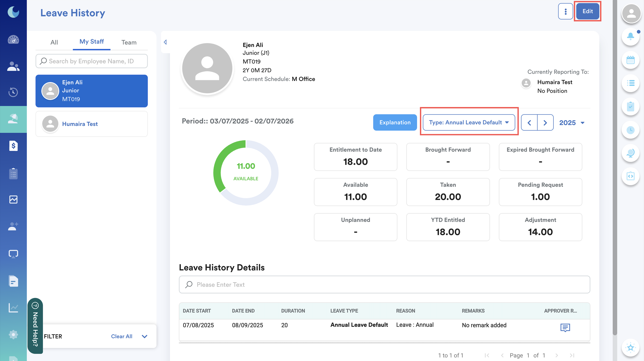
Task: Click the notification bell icon
Action: 630,37
